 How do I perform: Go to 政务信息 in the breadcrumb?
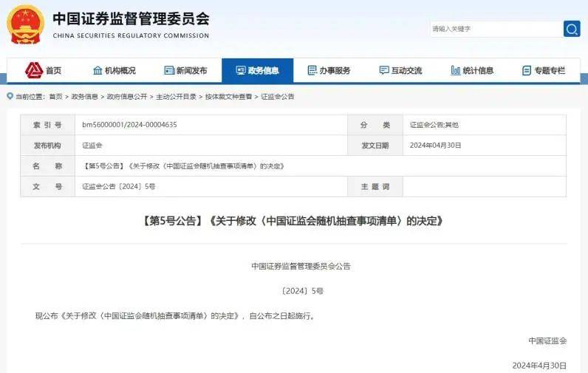tap(84, 97)
